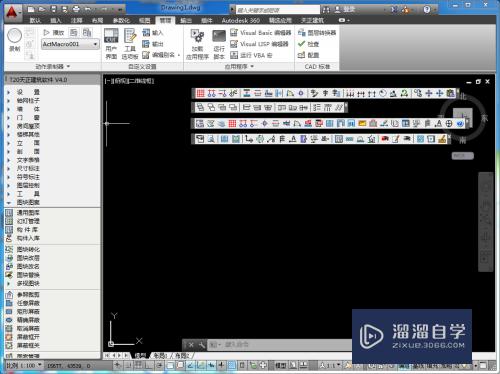The width and height of the screenshot is (500, 374).
Task: Open the annotation scale 1:1 dropdown
Action: click(x=330, y=365)
